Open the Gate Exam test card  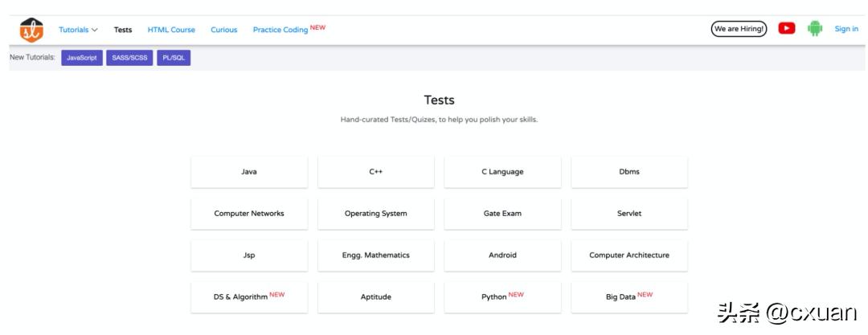[x=502, y=214]
